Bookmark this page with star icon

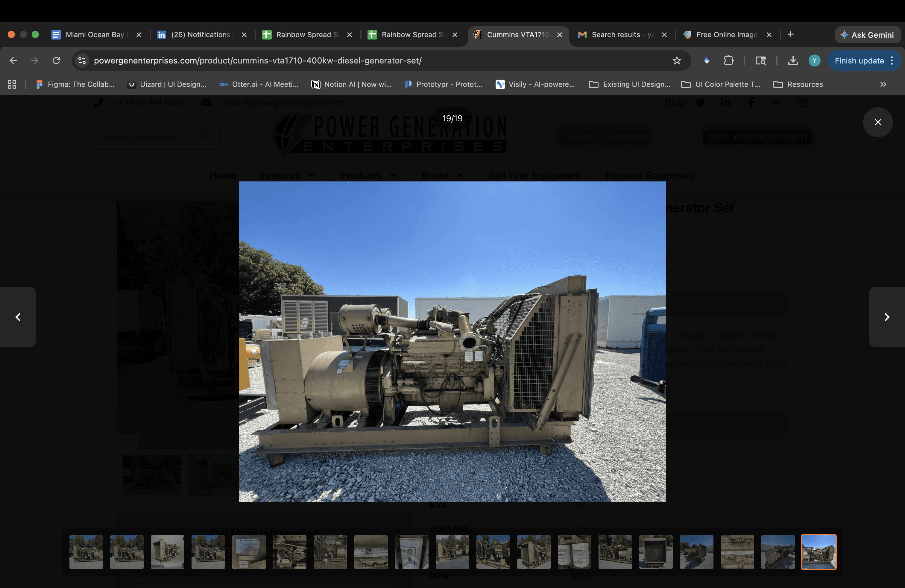(x=676, y=60)
